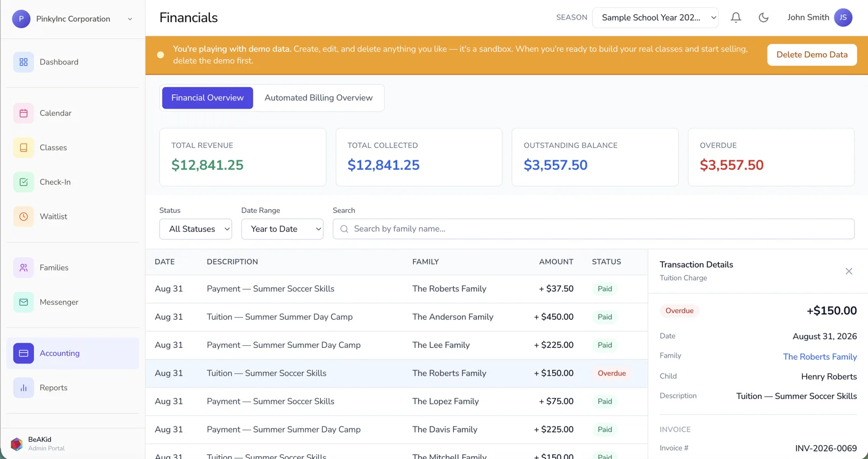Open Check-In from the sidebar icon

pyautogui.click(x=23, y=182)
